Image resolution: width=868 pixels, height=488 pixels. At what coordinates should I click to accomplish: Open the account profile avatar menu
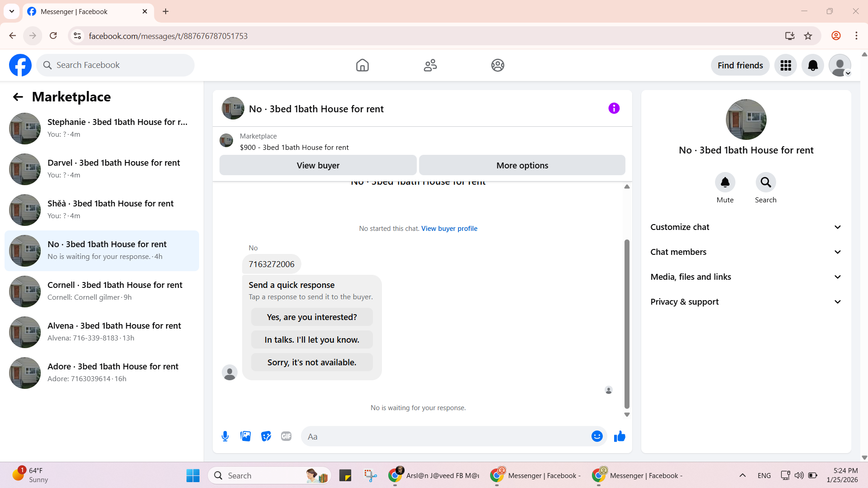click(x=840, y=65)
